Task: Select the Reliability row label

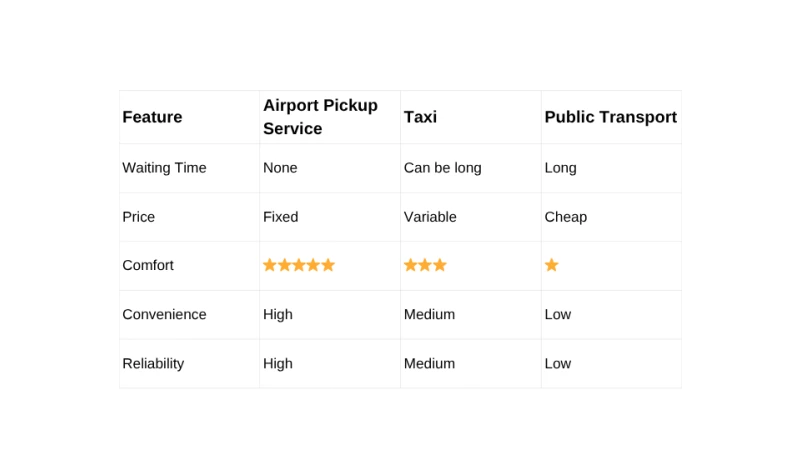Action: [x=153, y=364]
